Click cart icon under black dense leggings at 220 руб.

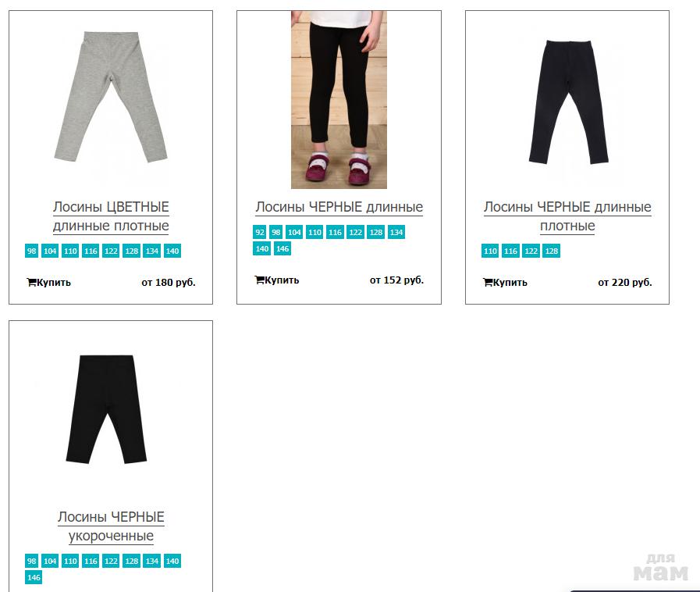(x=488, y=283)
